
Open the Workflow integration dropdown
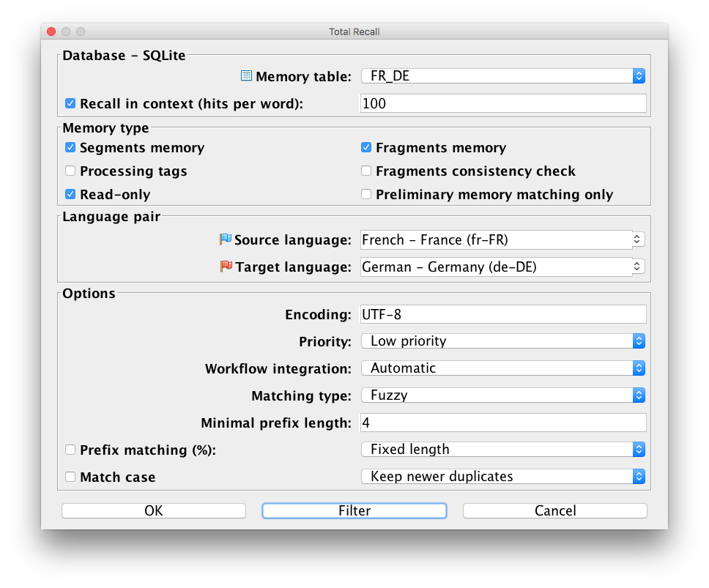tap(502, 368)
